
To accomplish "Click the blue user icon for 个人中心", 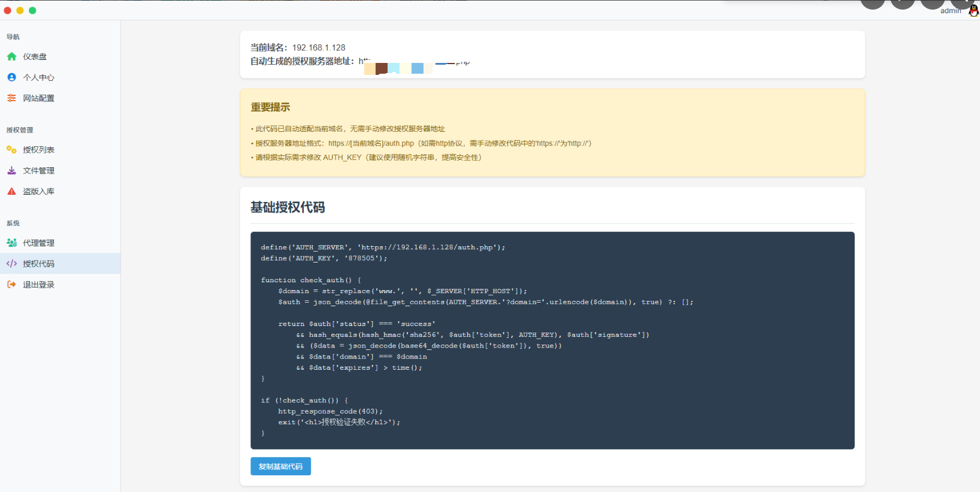I will tap(11, 77).
